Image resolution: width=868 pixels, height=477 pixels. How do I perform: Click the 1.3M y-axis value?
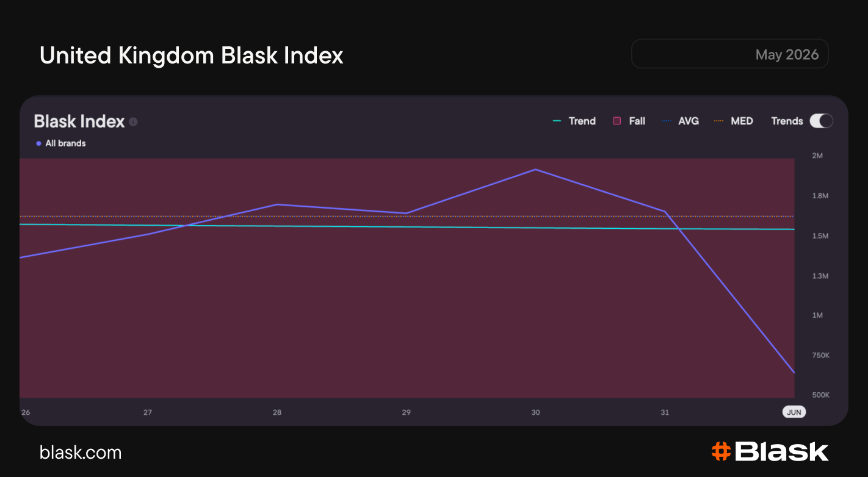point(820,276)
